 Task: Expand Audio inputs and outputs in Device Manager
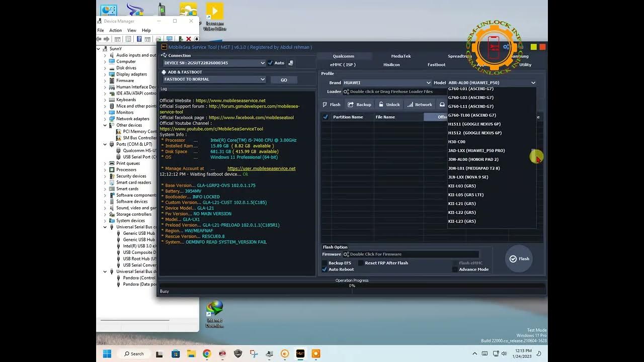click(x=105, y=55)
